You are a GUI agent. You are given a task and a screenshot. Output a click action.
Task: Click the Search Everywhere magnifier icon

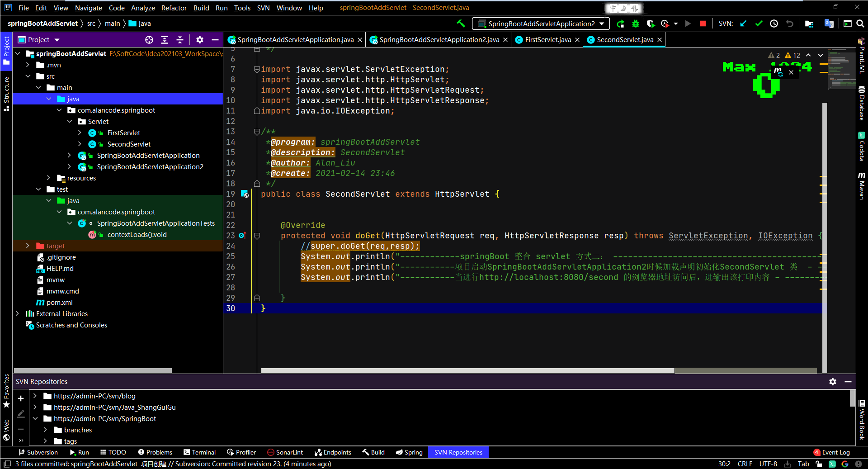point(860,24)
